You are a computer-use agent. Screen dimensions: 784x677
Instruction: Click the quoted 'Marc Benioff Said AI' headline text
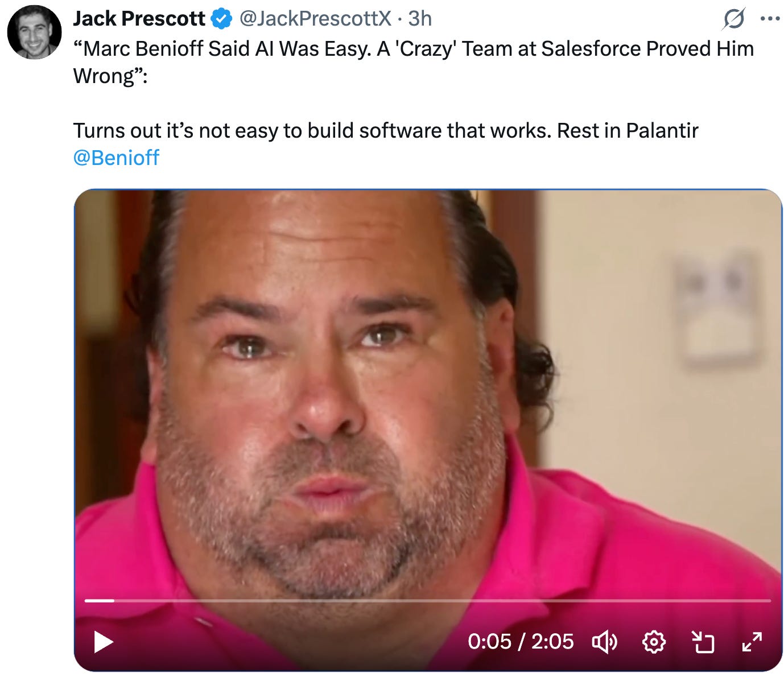(414, 63)
